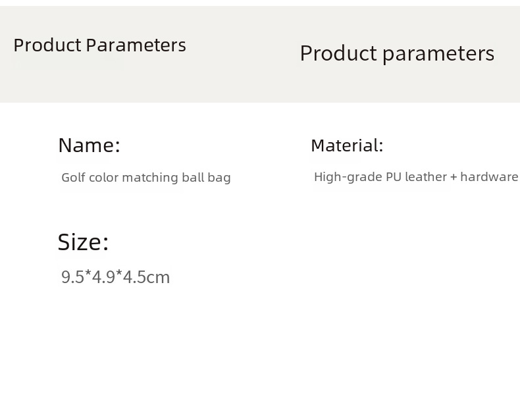Image resolution: width=520 pixels, height=420 pixels.
Task: Click the plus sign in the material description
Action: click(x=454, y=177)
